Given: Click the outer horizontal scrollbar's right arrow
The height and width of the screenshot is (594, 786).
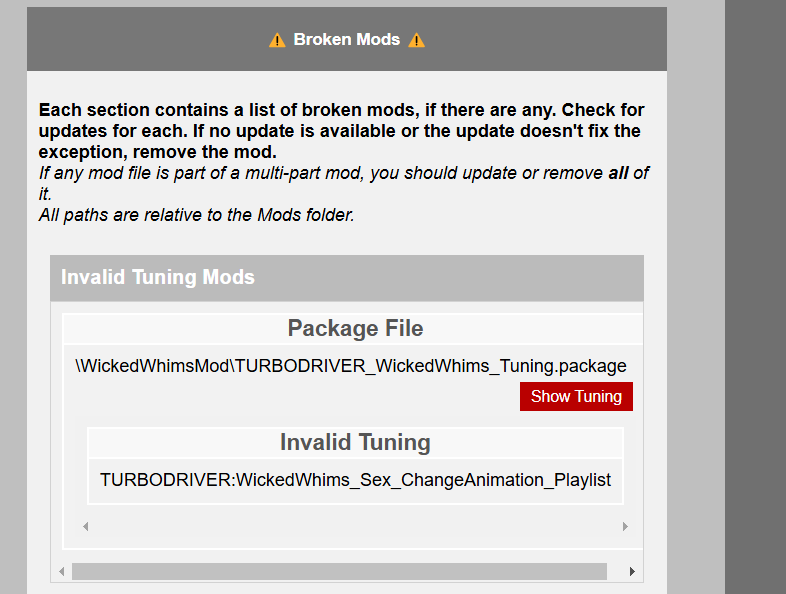Looking at the screenshot, I should tap(632, 571).
